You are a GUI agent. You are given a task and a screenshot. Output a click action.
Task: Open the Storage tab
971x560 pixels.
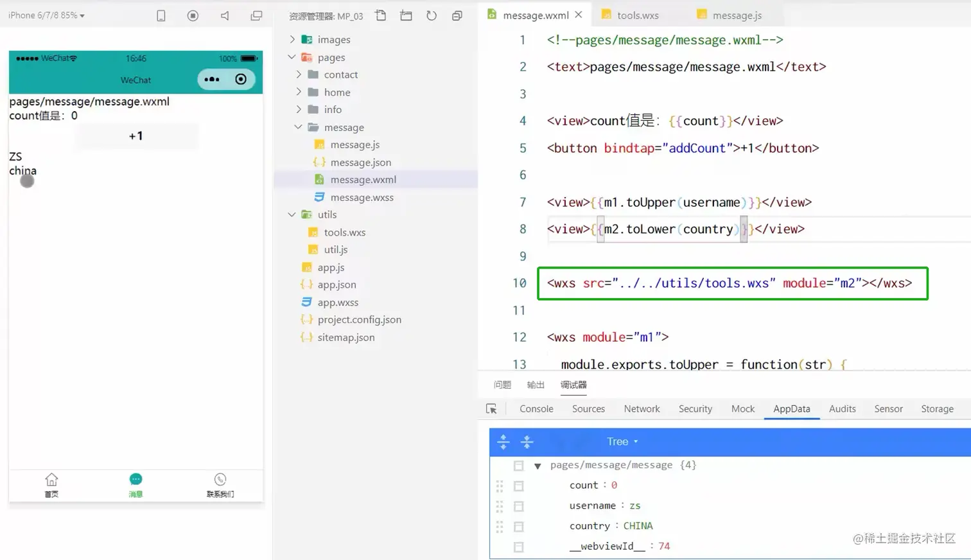[x=937, y=408]
